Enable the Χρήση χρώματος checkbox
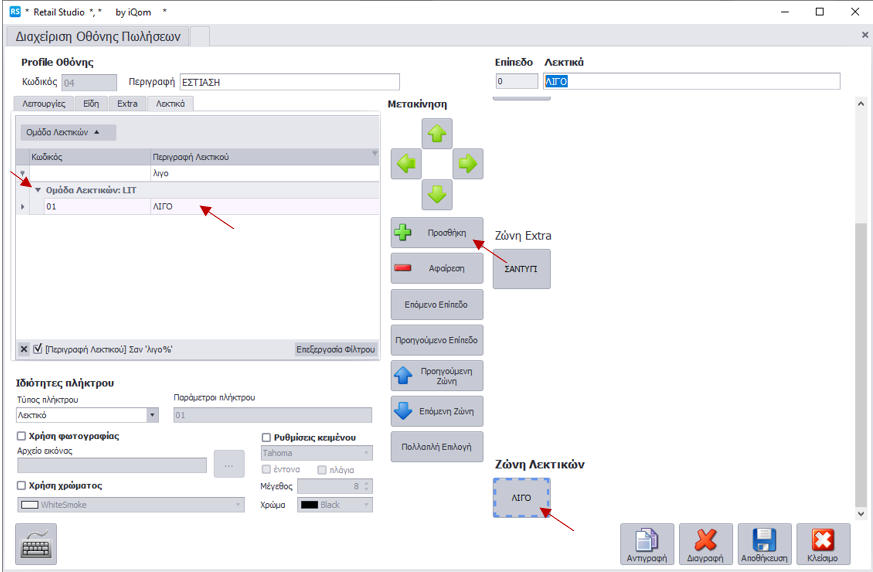 click(x=22, y=485)
